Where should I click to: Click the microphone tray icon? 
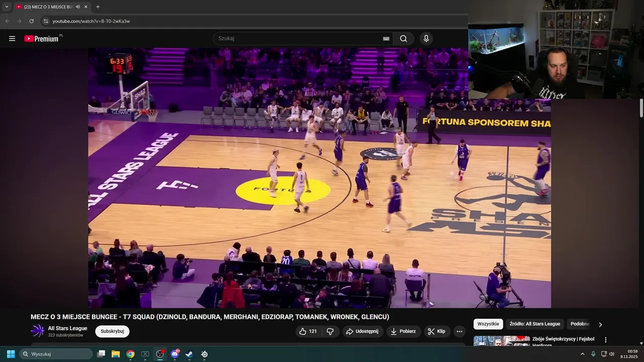[593, 354]
